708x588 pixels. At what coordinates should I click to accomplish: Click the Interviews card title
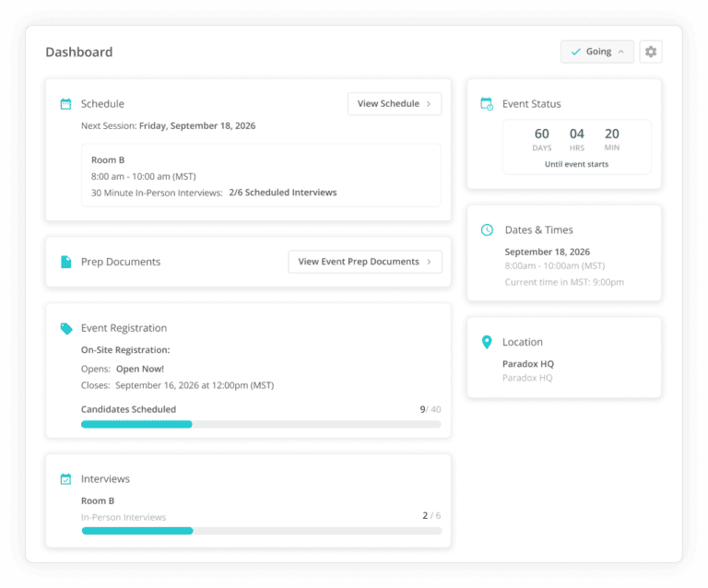(105, 479)
